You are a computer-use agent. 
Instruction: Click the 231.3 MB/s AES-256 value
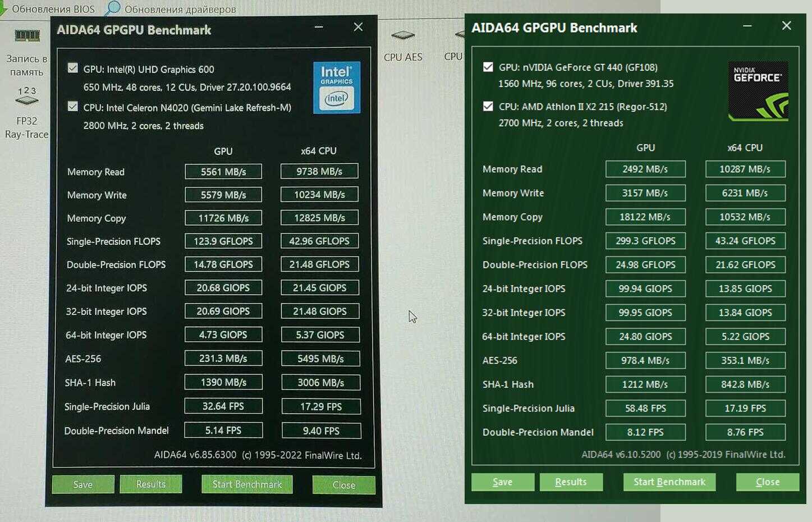223,358
